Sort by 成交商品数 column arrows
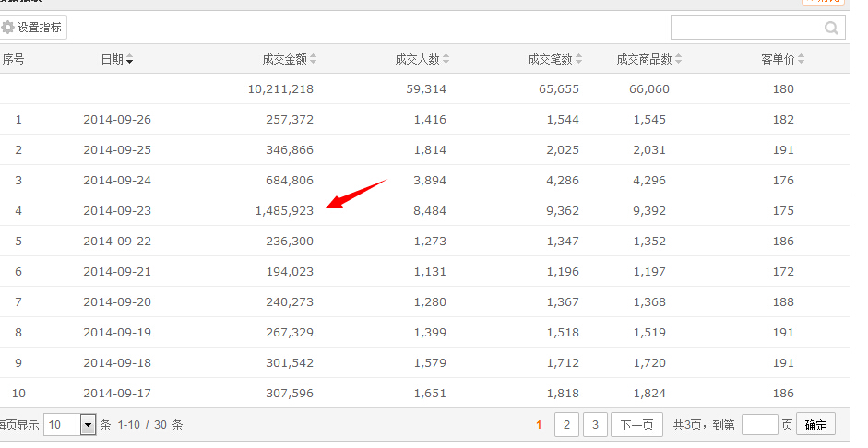 pyautogui.click(x=679, y=59)
